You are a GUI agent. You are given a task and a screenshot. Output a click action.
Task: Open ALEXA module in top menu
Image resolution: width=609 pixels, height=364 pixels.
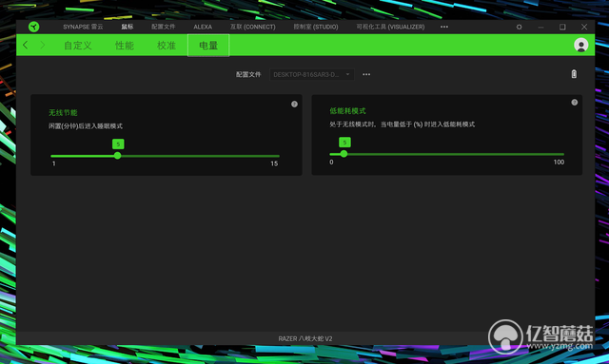tap(203, 27)
